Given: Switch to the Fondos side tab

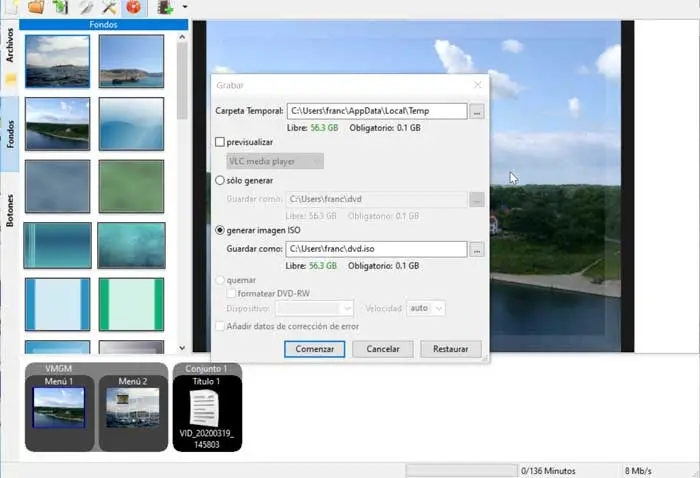Looking at the screenshot, I should click(x=10, y=134).
